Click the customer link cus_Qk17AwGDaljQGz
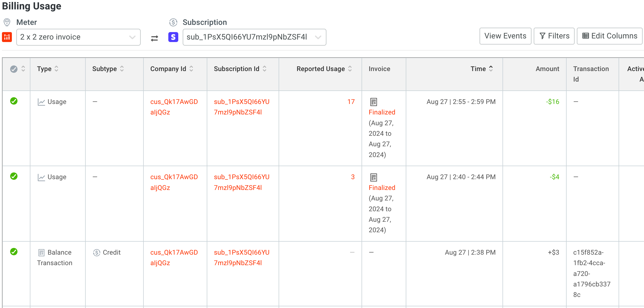Image resolution: width=644 pixels, height=308 pixels. pyautogui.click(x=174, y=107)
